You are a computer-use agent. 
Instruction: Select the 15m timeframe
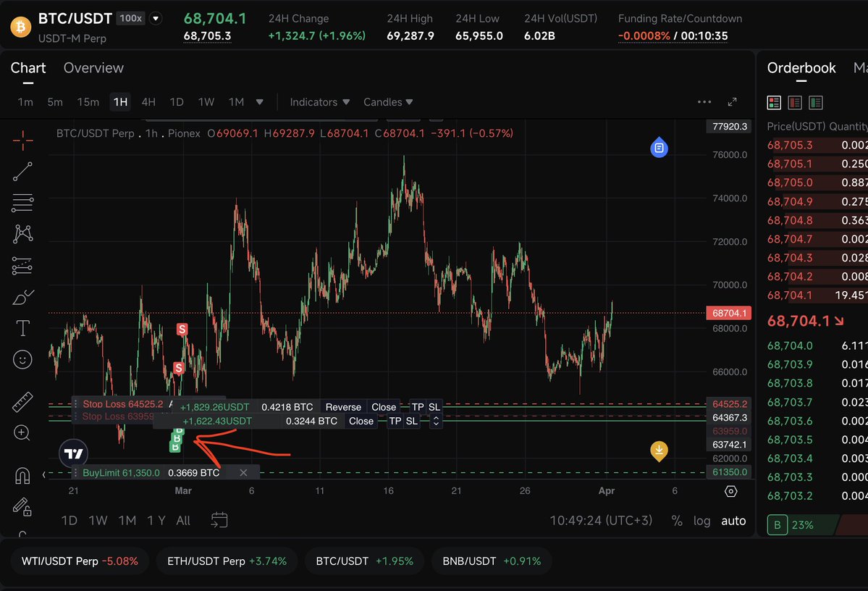(88, 102)
